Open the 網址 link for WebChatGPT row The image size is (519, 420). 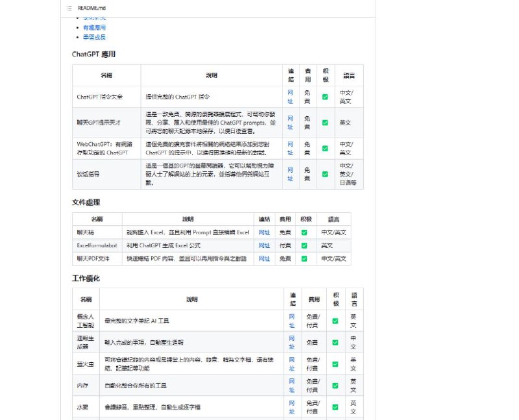(x=290, y=148)
